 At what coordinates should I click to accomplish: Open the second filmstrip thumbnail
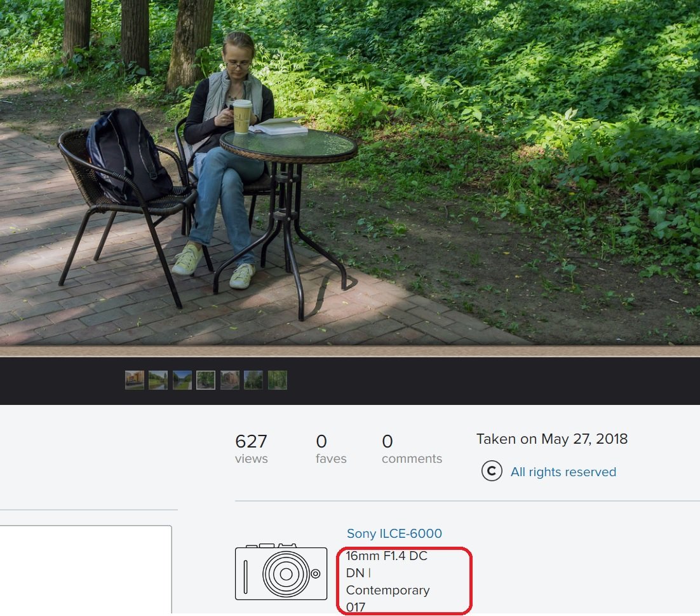point(158,380)
